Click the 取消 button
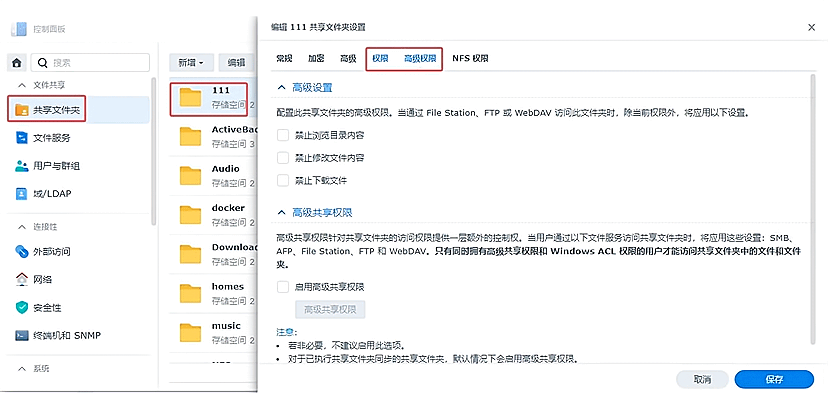 tap(702, 379)
